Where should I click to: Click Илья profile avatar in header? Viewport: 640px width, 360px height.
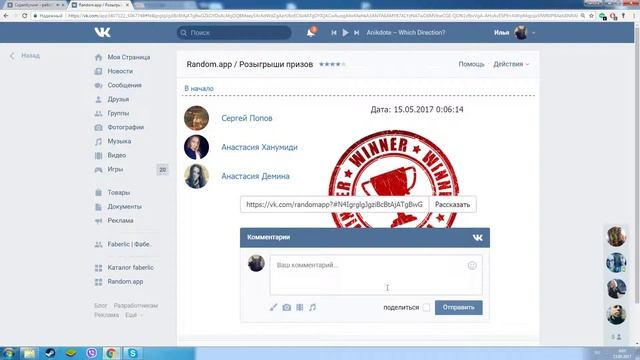pyautogui.click(x=521, y=33)
